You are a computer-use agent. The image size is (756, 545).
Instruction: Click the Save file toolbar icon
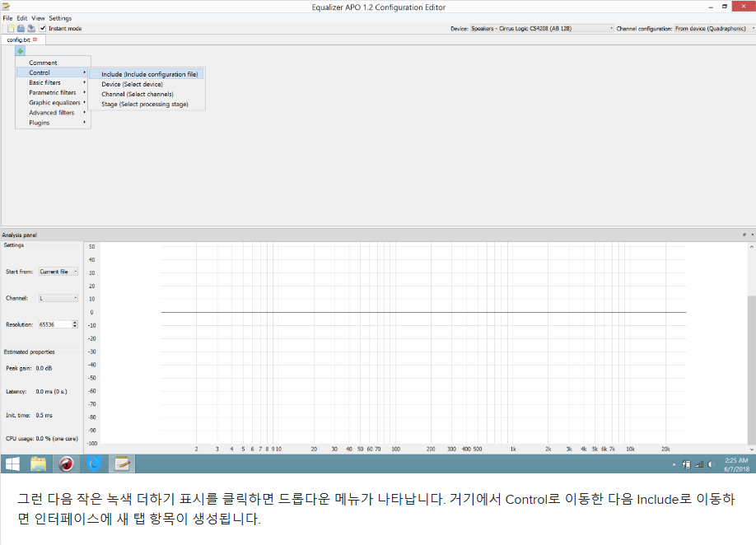click(30, 29)
